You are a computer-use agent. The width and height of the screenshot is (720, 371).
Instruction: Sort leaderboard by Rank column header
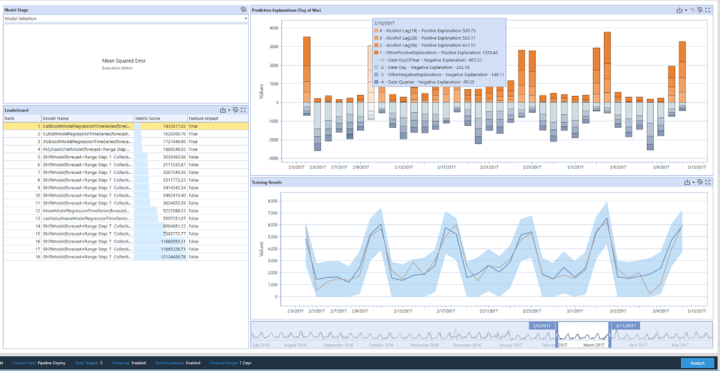(22, 118)
